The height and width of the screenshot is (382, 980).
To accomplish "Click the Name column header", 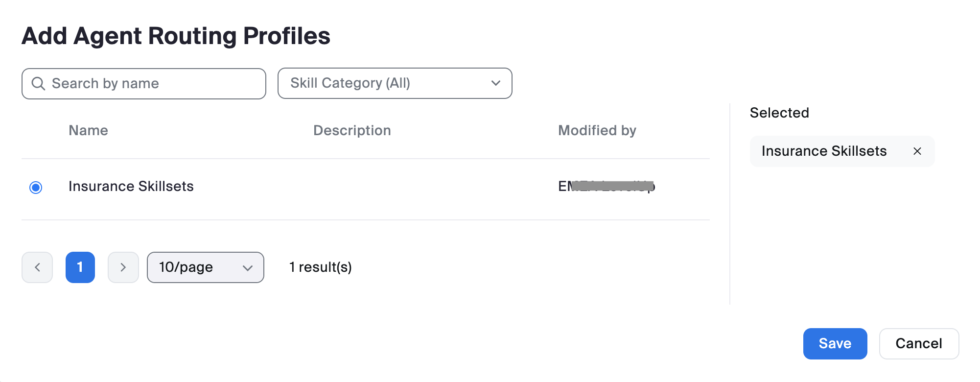I will point(88,130).
